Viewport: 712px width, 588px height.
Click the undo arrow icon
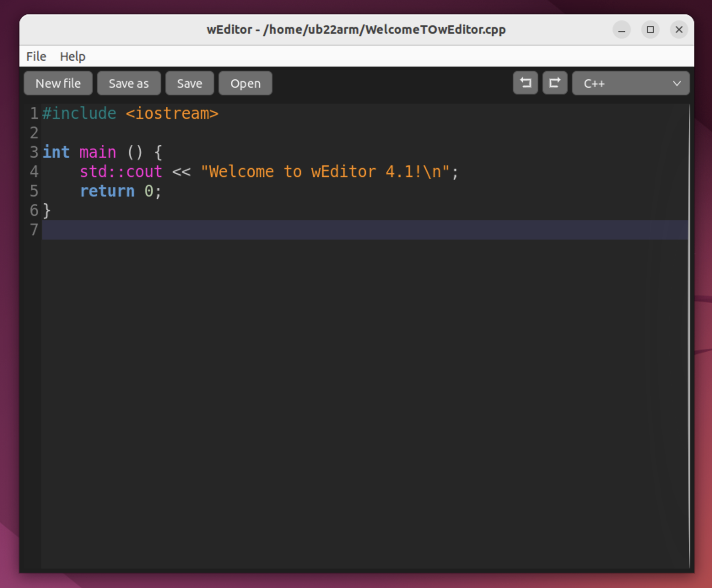525,83
